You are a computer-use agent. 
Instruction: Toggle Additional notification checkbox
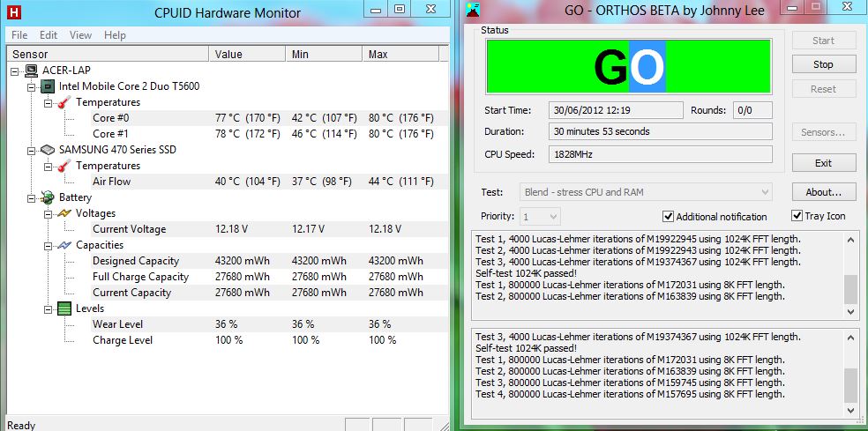pyautogui.click(x=668, y=216)
